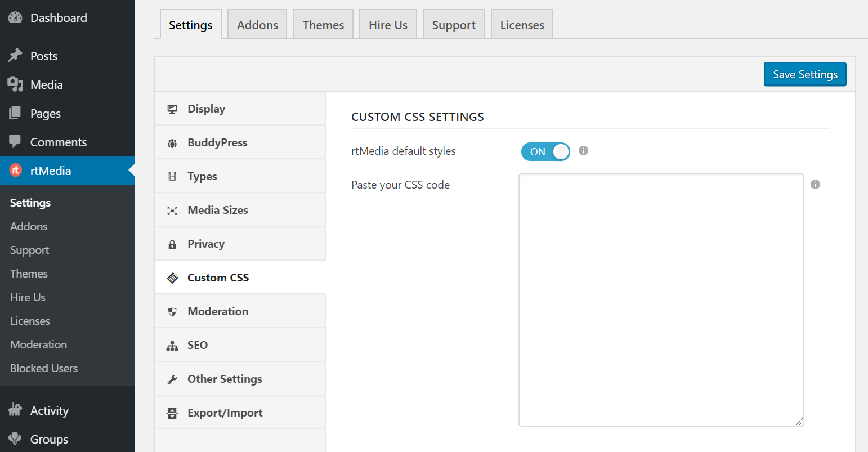Click the info icon next to CSS code box
Image resolution: width=868 pixels, height=452 pixels.
point(815,184)
